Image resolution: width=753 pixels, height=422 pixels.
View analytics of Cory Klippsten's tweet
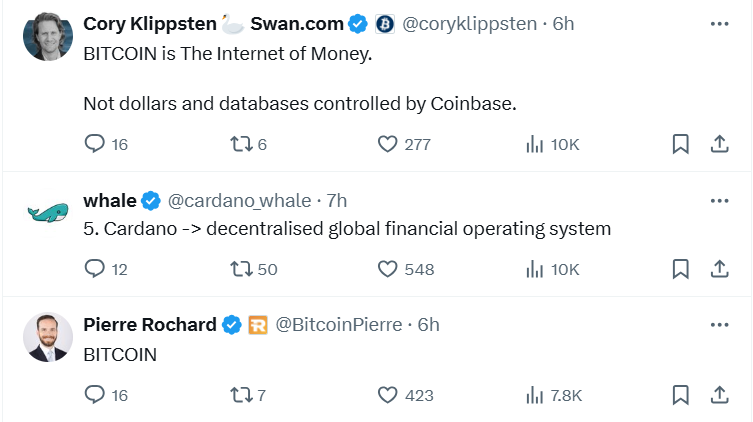point(535,144)
